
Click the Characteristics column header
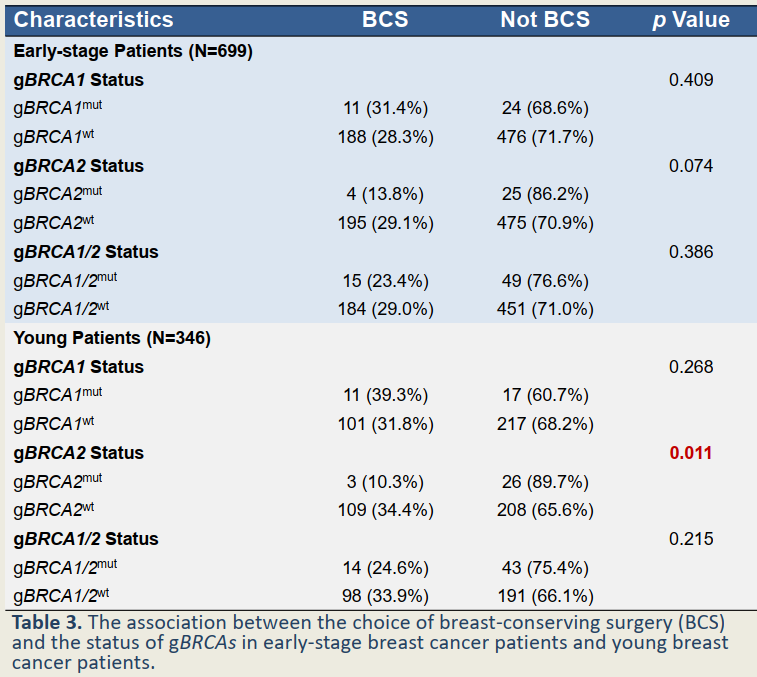click(94, 20)
